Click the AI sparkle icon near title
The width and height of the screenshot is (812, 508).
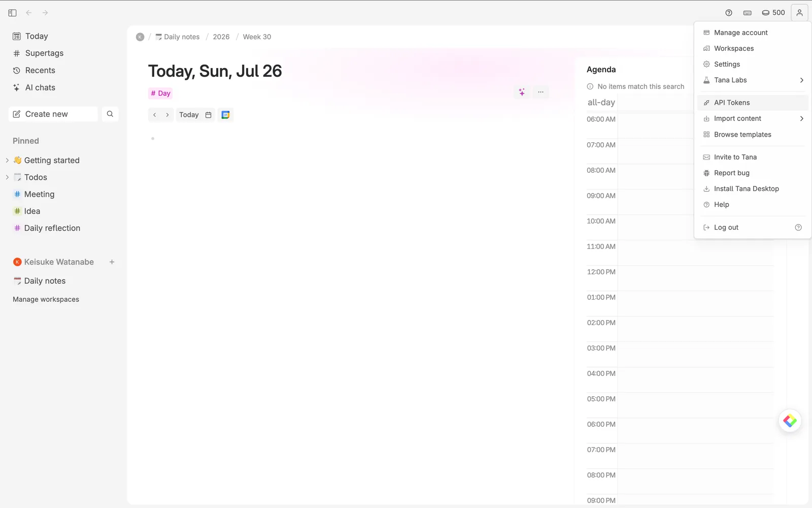522,92
